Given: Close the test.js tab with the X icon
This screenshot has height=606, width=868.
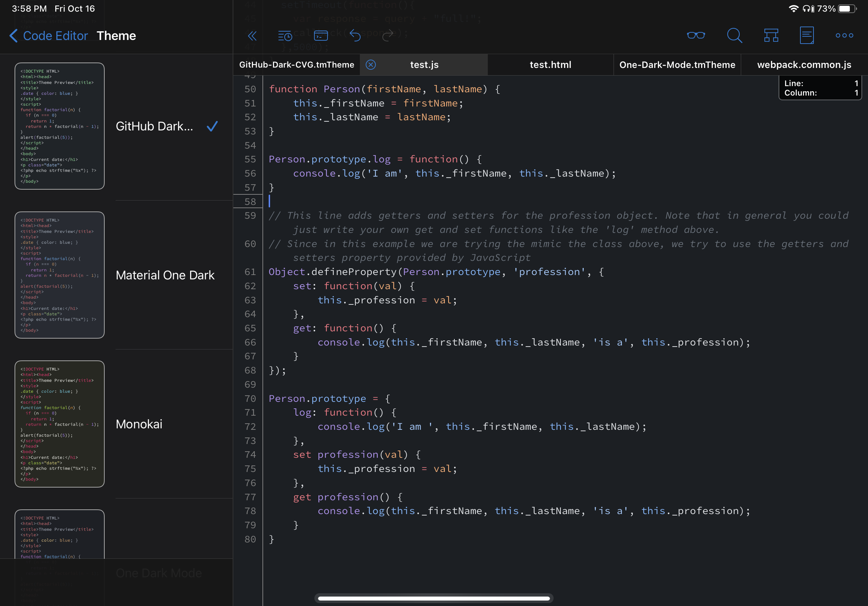Looking at the screenshot, I should [371, 65].
